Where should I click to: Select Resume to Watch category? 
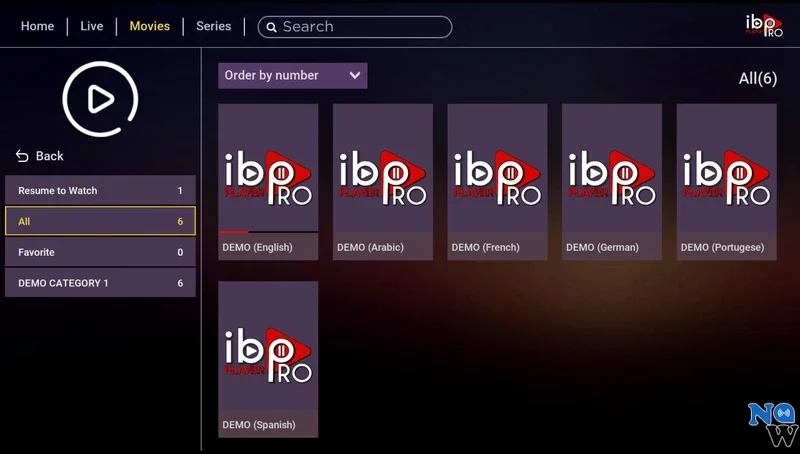coord(100,191)
